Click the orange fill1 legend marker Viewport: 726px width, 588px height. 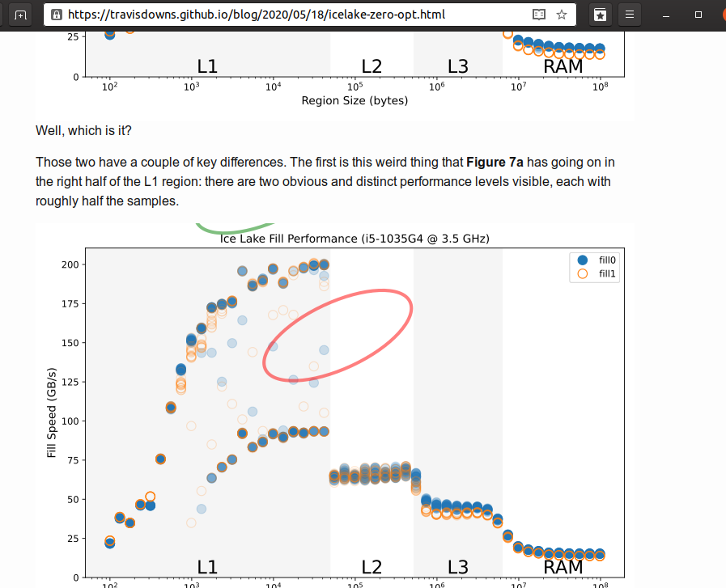click(x=583, y=274)
